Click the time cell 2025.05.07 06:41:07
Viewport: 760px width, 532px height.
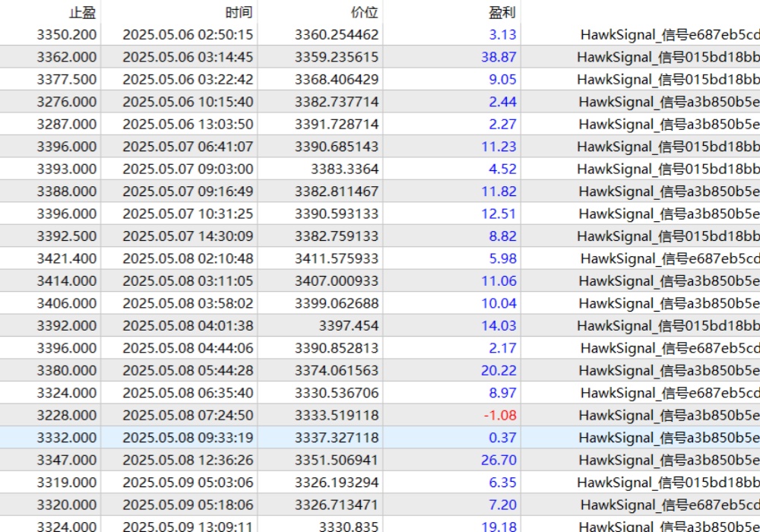click(188, 147)
